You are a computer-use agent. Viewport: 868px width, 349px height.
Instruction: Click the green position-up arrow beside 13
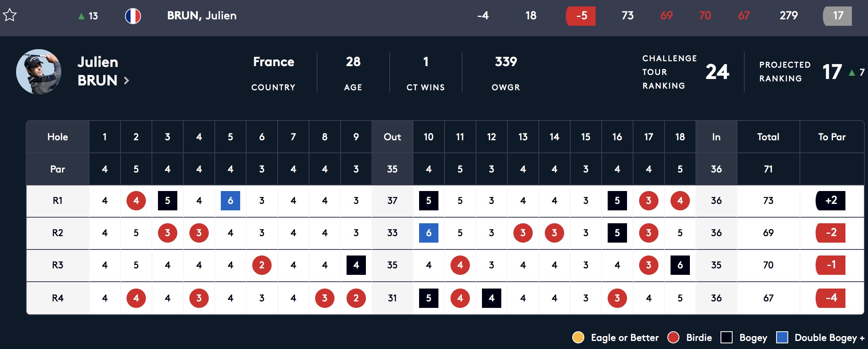(x=81, y=16)
